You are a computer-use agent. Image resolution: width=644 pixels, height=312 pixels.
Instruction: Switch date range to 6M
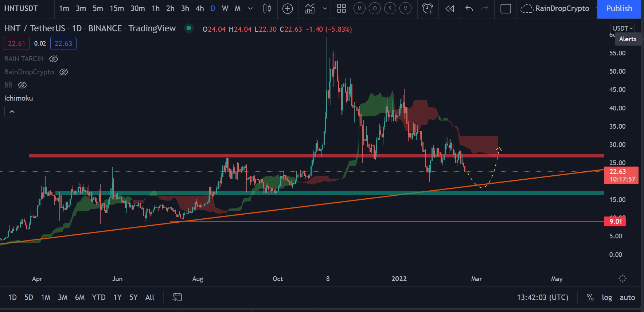(x=80, y=297)
